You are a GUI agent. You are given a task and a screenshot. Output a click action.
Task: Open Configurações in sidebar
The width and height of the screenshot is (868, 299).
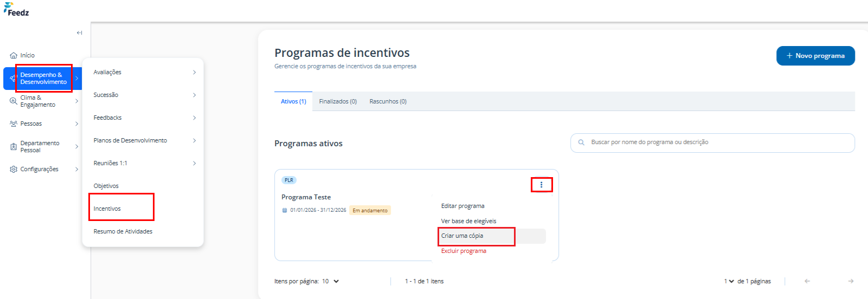39,169
